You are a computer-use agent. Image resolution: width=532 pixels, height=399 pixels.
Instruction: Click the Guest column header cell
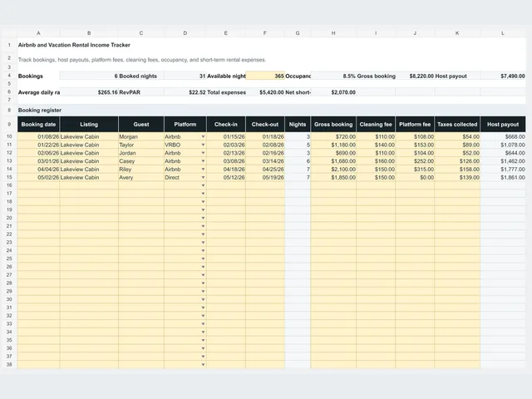pyautogui.click(x=141, y=124)
